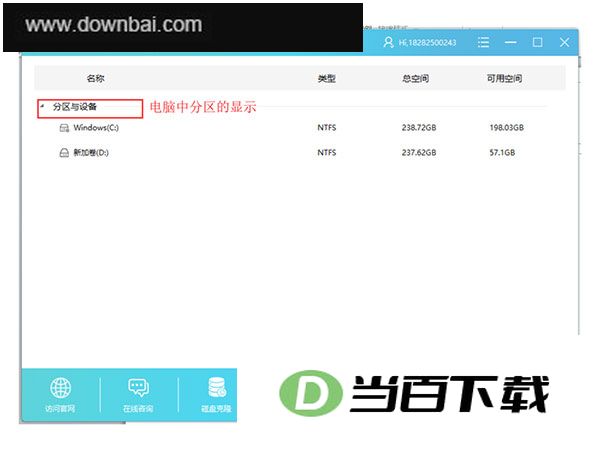Select the Windows(C:) drive icon
This screenshot has height=450, width=600.
pyautogui.click(x=64, y=128)
